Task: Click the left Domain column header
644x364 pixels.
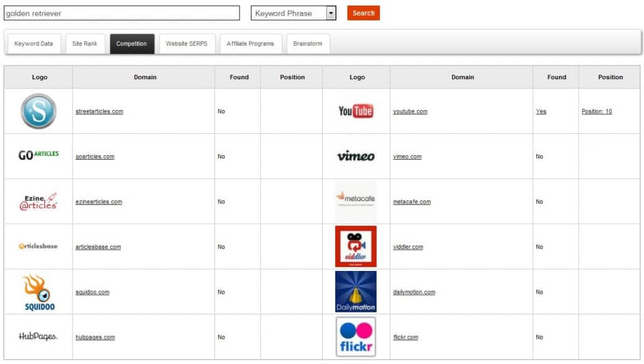Action: point(145,77)
